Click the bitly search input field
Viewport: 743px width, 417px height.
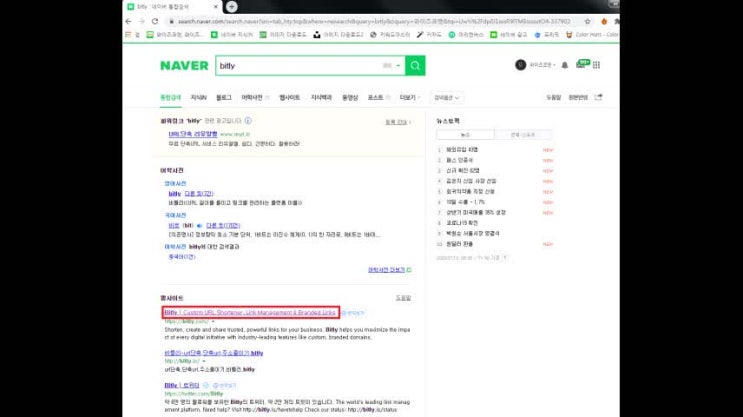pos(301,65)
